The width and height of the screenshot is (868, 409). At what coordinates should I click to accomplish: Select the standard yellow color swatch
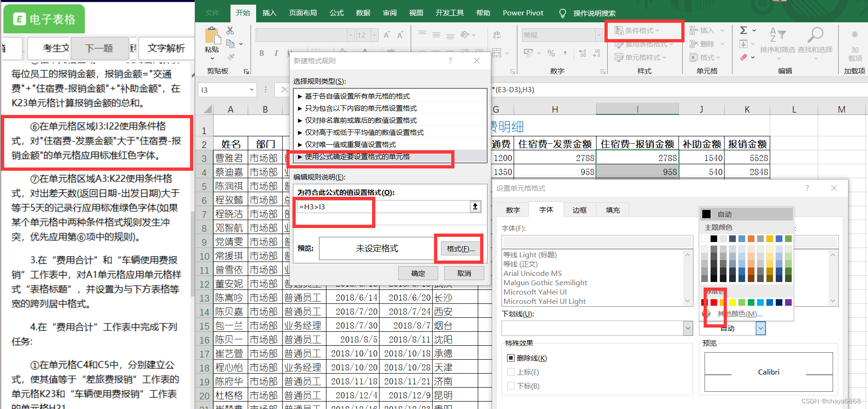(732, 302)
